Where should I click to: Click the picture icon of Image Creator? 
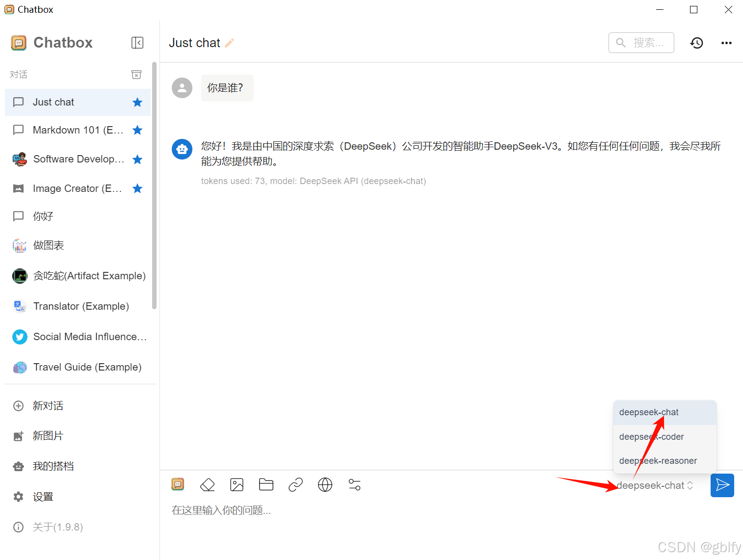(x=19, y=188)
